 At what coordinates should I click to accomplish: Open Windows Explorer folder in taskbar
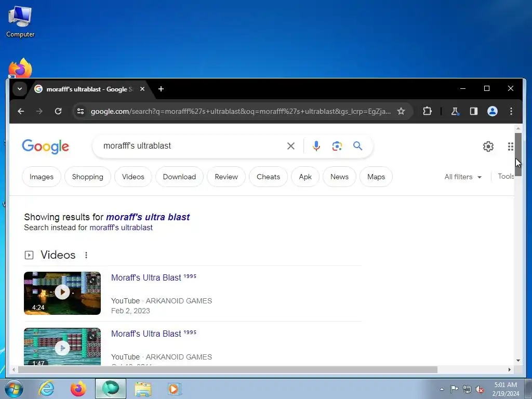[x=143, y=389]
